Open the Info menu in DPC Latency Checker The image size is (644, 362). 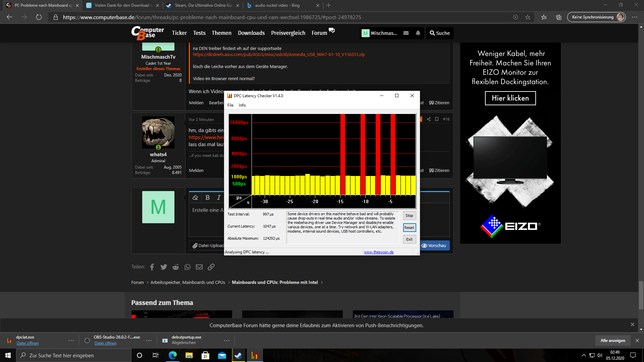pyautogui.click(x=242, y=105)
